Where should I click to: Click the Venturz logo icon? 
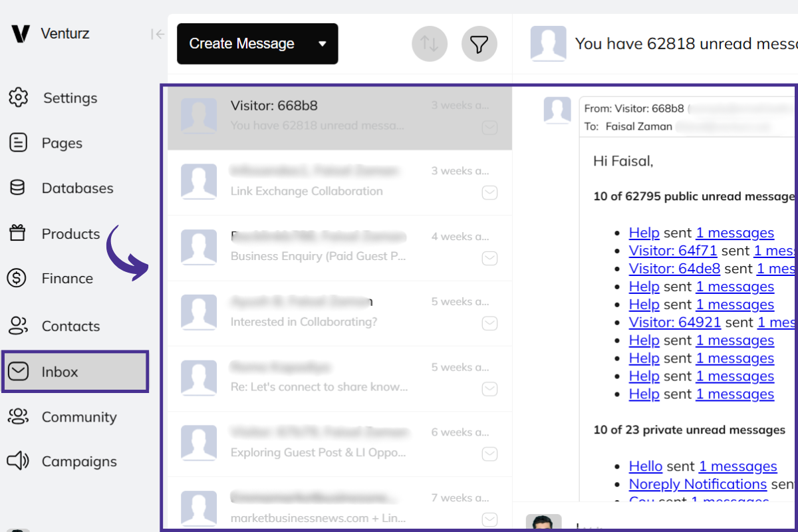pos(21,33)
